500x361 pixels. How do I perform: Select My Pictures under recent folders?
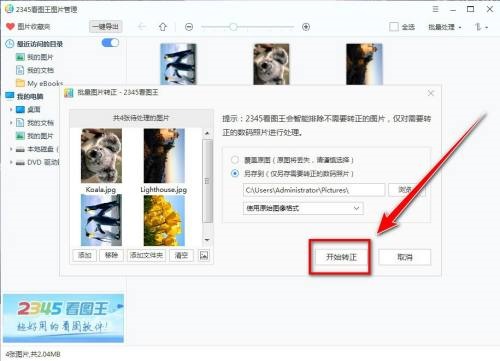pos(35,57)
